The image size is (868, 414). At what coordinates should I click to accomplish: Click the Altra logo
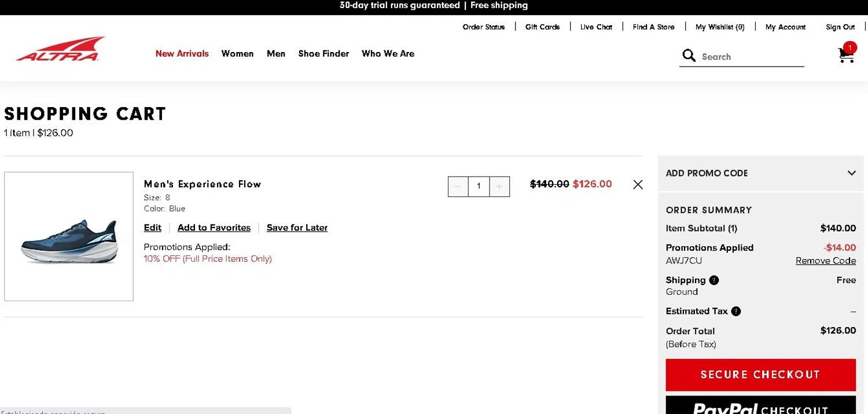(60, 49)
